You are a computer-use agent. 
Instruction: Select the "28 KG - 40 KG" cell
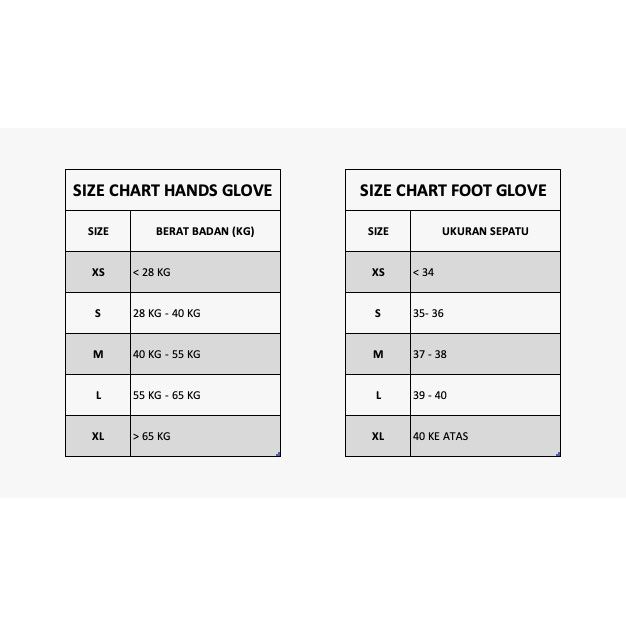[205, 313]
